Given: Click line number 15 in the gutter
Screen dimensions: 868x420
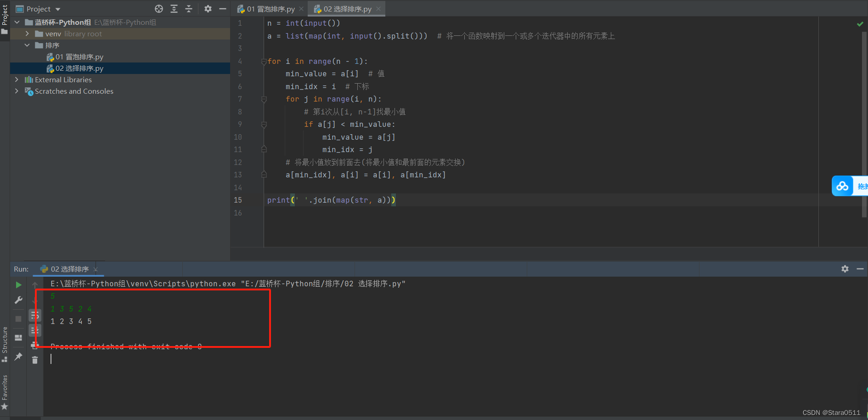Looking at the screenshot, I should coord(238,200).
